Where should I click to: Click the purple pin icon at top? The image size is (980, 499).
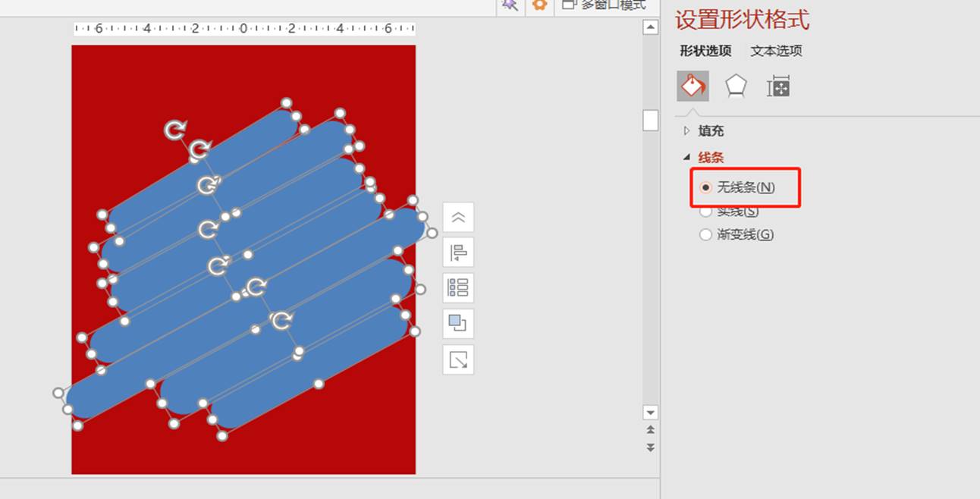tap(510, 5)
